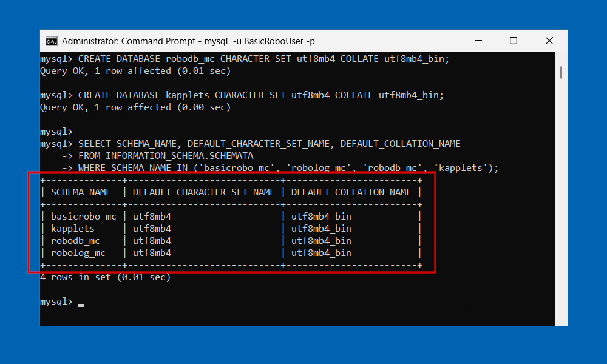Click the vertical scrollbar thumb
Image resolution: width=607 pixels, height=364 pixels.
click(561, 73)
